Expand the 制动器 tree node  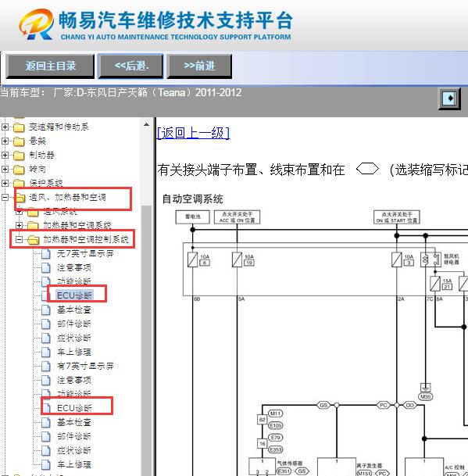(x=5, y=155)
